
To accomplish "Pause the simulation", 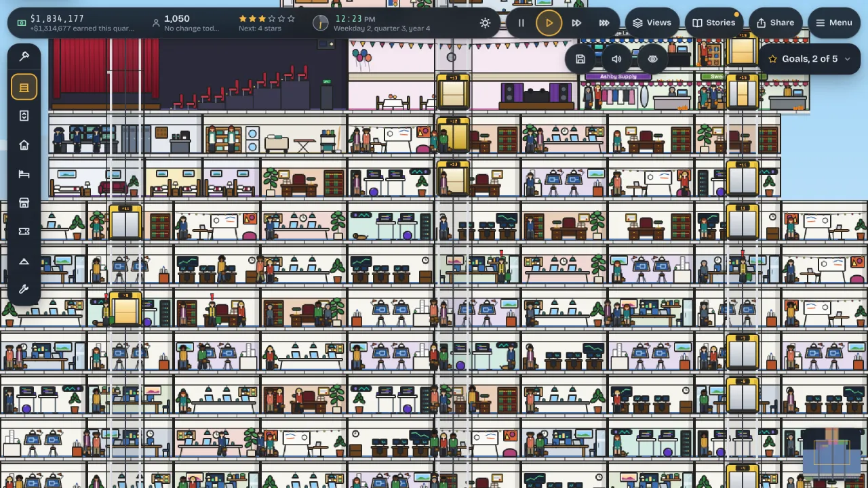I will coord(521,23).
